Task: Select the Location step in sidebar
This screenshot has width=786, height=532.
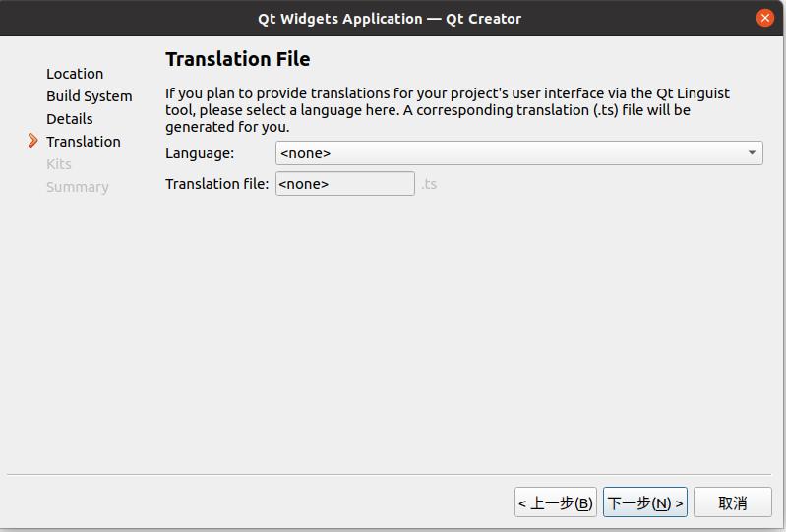Action: coord(75,74)
